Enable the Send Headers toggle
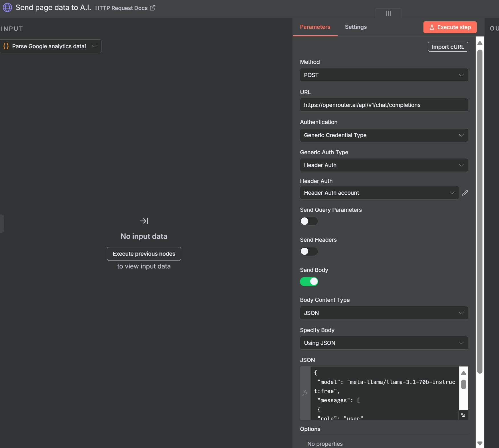 point(309,251)
